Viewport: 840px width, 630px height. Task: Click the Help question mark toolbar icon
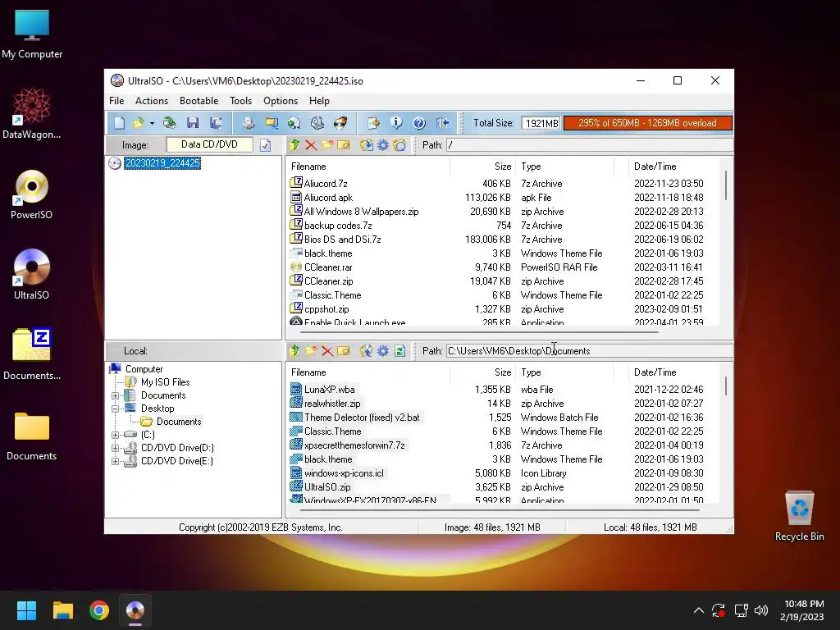point(419,123)
